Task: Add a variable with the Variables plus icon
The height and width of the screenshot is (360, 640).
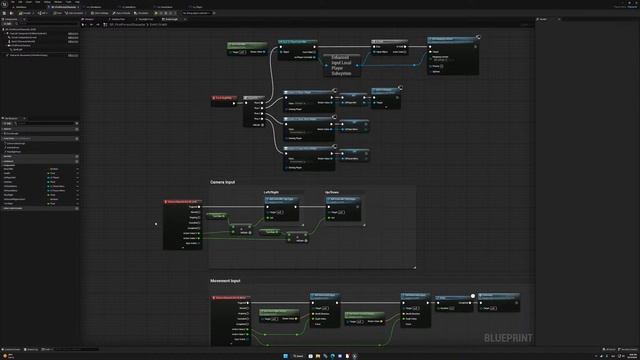Action: coord(77,161)
